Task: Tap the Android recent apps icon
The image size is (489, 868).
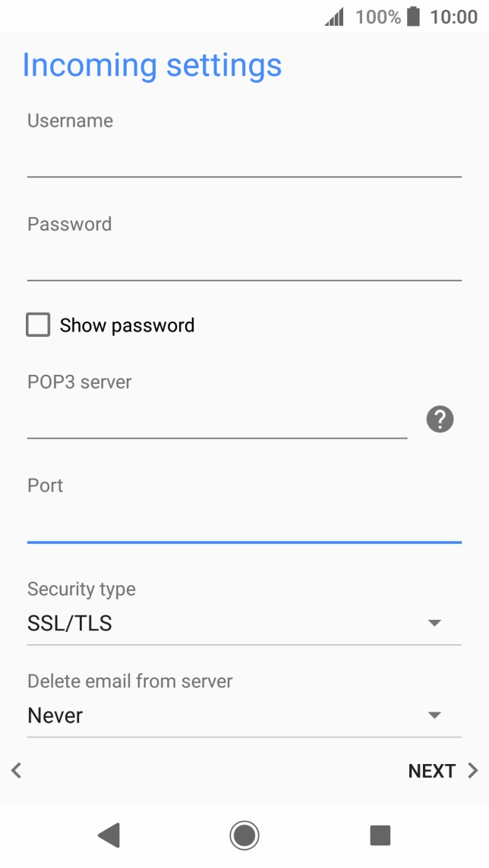Action: coord(379,834)
